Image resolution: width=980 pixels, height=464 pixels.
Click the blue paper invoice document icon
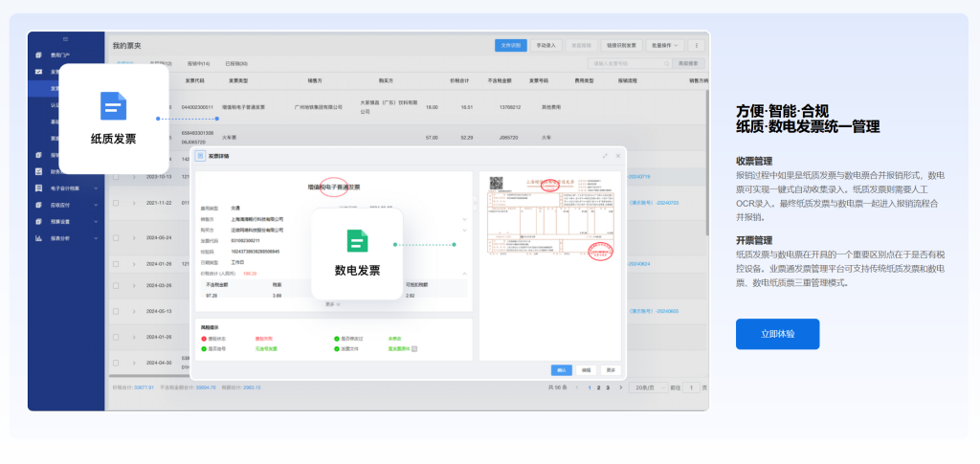click(x=113, y=105)
